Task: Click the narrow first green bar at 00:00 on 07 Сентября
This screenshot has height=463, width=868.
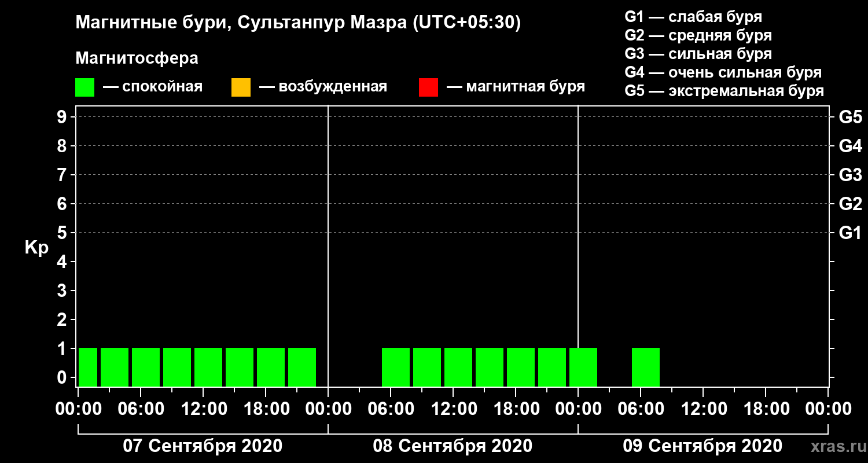Action: [88, 367]
